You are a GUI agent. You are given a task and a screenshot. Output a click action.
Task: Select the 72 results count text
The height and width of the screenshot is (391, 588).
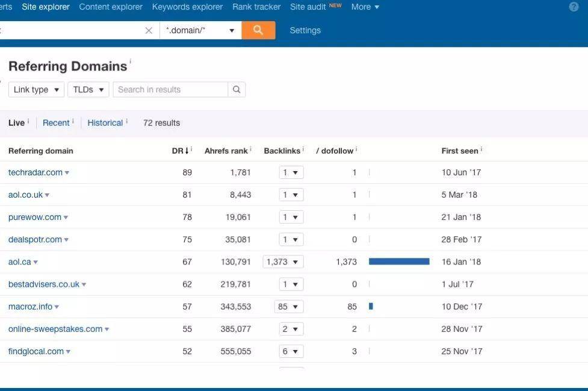[x=162, y=123]
